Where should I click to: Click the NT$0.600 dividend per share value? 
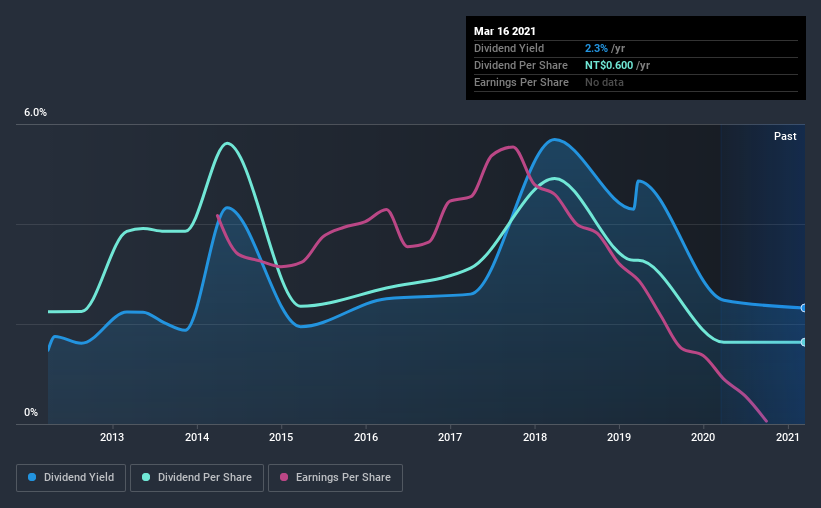coord(609,65)
